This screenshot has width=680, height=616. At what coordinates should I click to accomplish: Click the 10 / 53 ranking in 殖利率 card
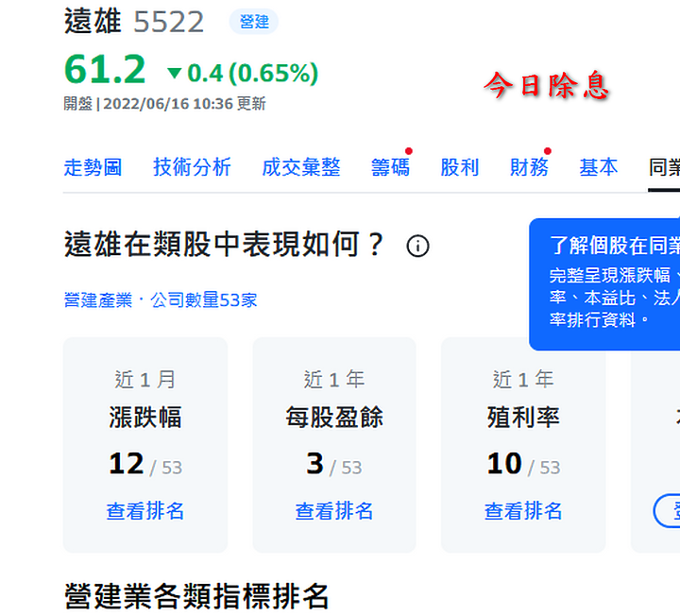[x=523, y=464]
